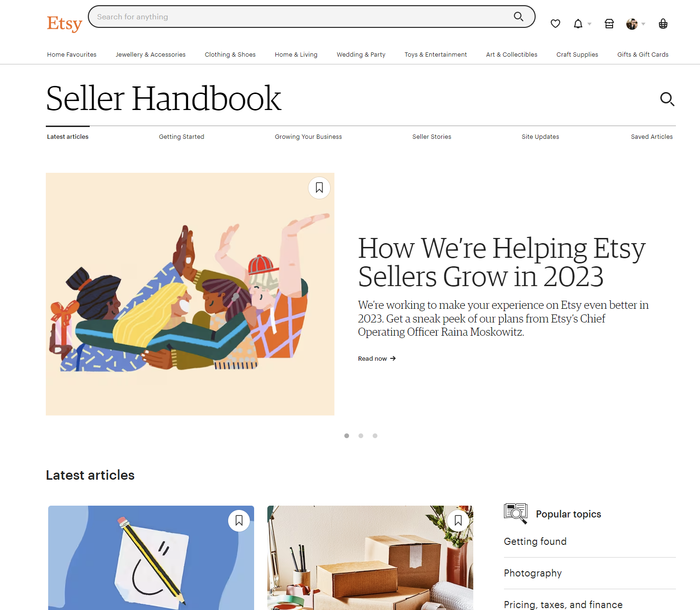Bookmark the Helping Etsy Sellers Grow article
The height and width of the screenshot is (610, 700).
[x=319, y=188]
